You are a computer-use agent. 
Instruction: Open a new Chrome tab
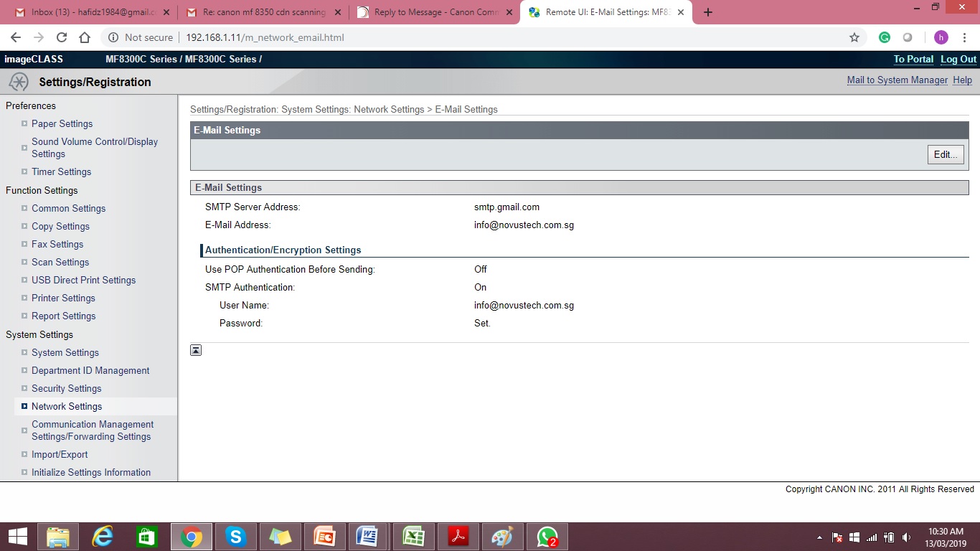[708, 12]
